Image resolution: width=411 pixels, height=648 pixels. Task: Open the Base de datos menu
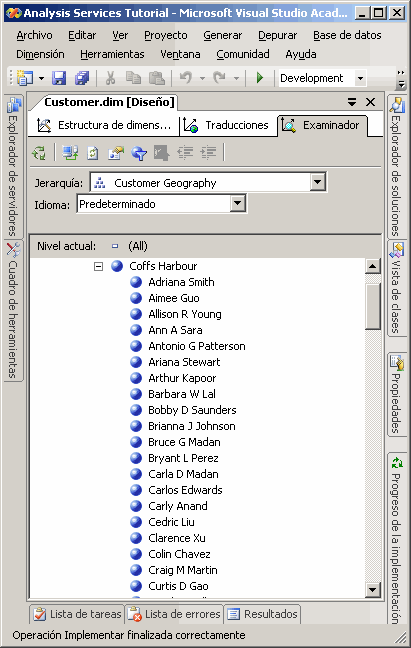point(347,36)
